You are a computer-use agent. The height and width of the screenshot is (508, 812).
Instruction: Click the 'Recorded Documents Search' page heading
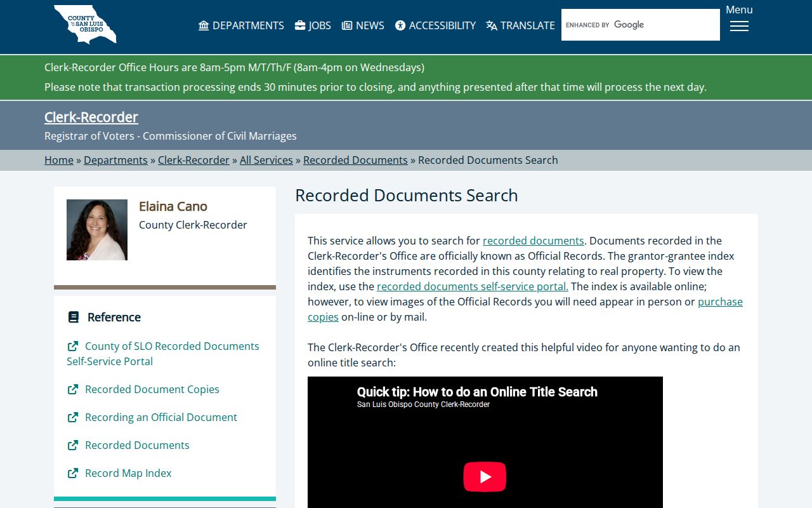tap(407, 195)
